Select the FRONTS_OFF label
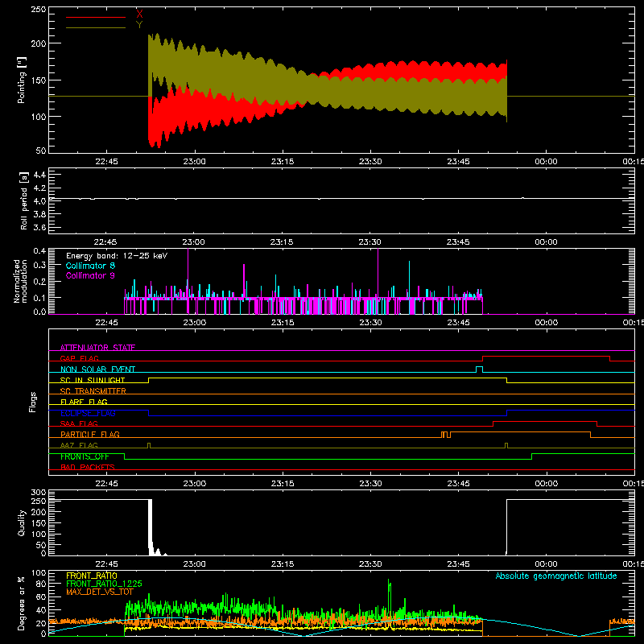The height and width of the screenshot is (644, 644). point(85,456)
